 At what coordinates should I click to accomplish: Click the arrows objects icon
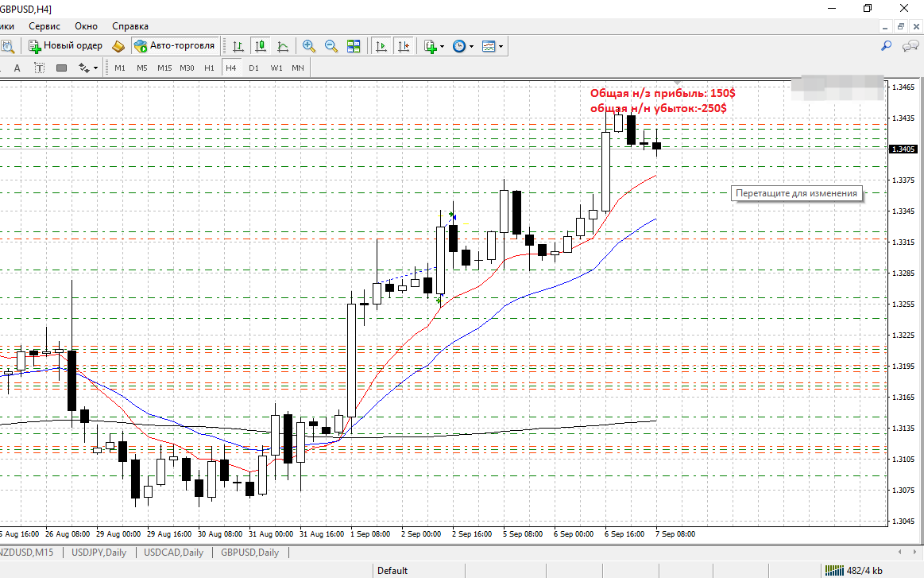(x=83, y=68)
